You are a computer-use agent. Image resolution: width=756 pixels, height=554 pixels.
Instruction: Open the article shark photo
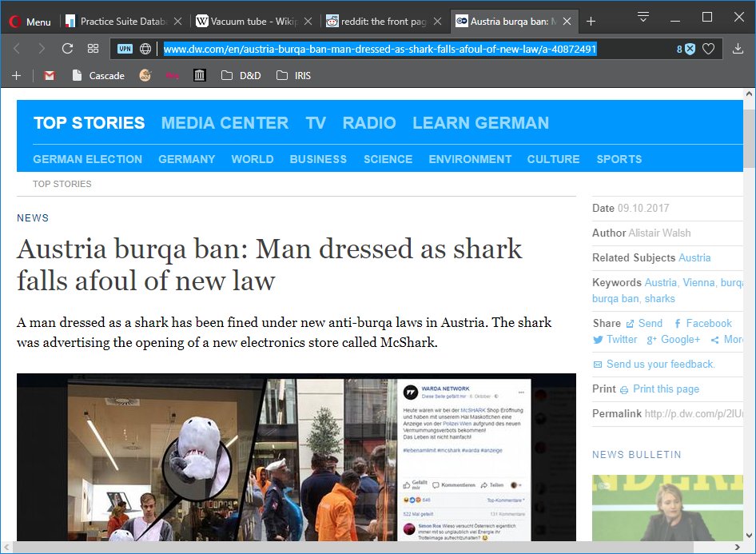point(296,457)
